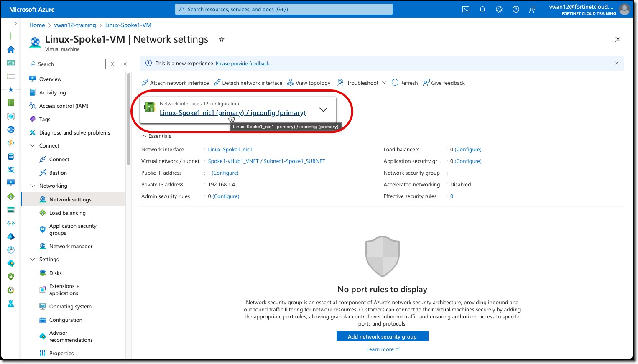Configure the Public IP address
This screenshot has width=638, height=364.
(x=225, y=173)
